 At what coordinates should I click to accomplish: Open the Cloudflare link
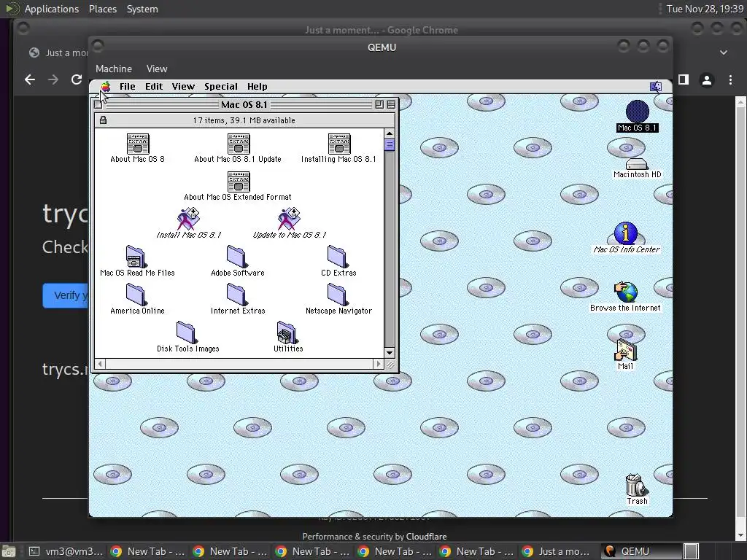coord(426,536)
